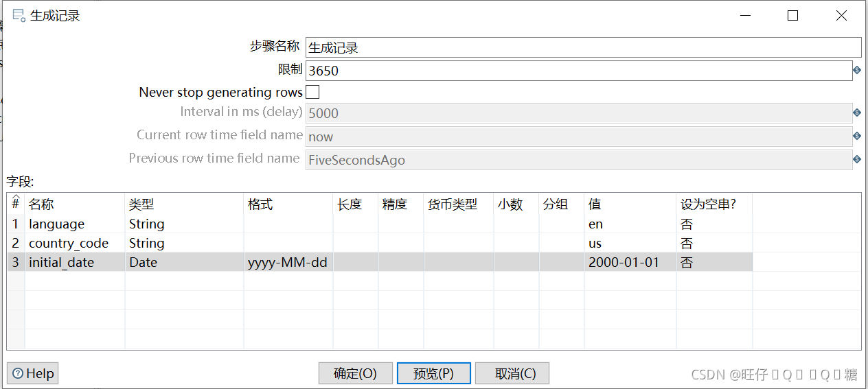Click the 限制 field containing 3650
The width and height of the screenshot is (868, 389).
(579, 71)
